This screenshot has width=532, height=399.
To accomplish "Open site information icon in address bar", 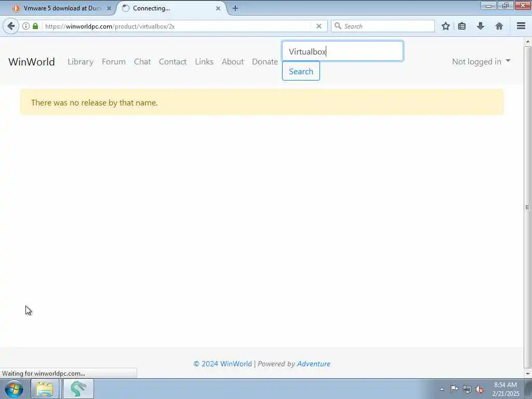I will click(26, 26).
